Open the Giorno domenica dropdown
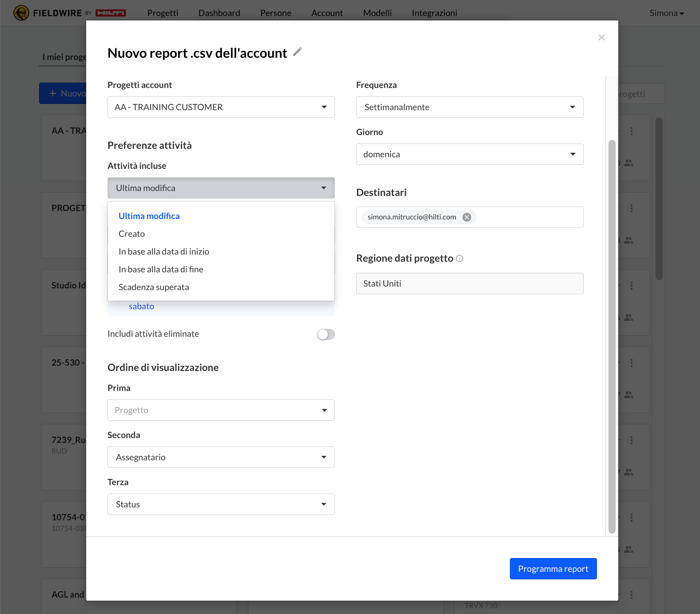This screenshot has height=614, width=700. pos(469,154)
